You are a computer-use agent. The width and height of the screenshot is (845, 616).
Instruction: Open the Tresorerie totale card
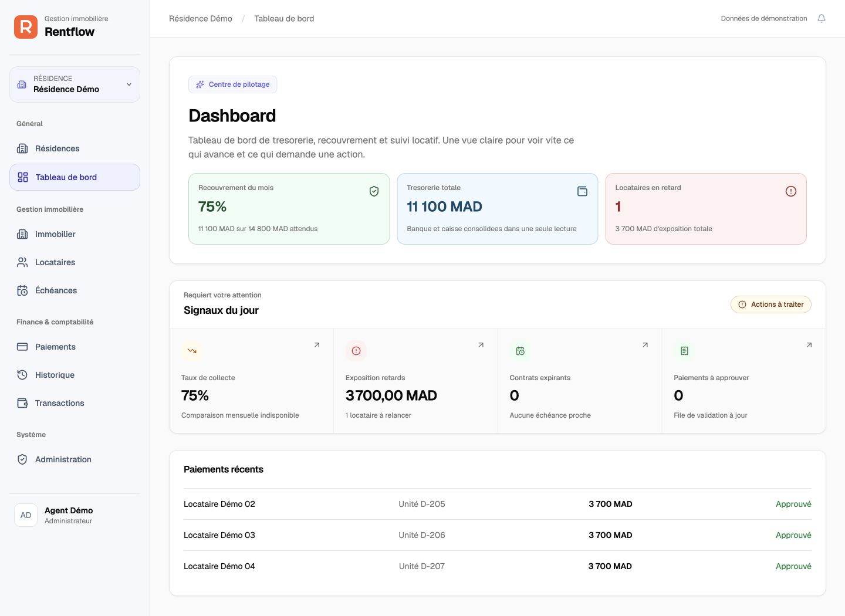tap(498, 209)
